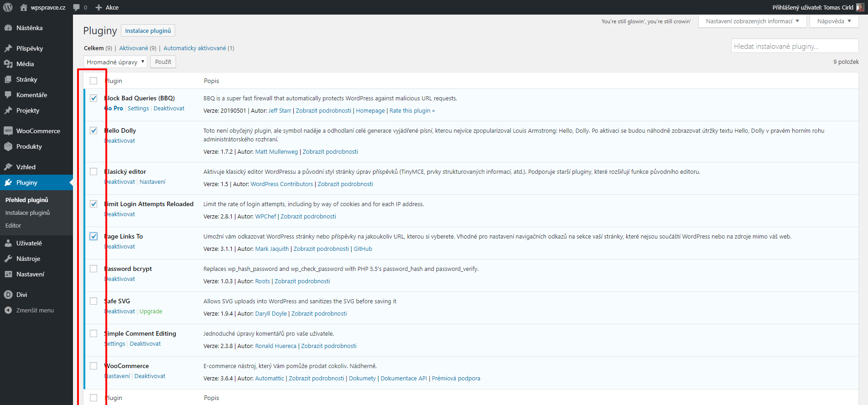Open Homepage link for Block Bad Queries

tap(370, 111)
